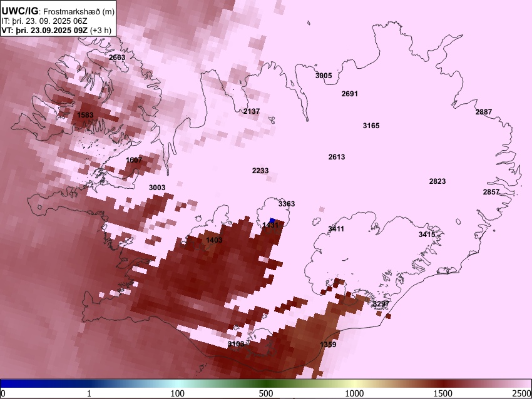The height and width of the screenshot is (399, 532).
Task: Click the 1 tick on color scale
Action: [89, 393]
